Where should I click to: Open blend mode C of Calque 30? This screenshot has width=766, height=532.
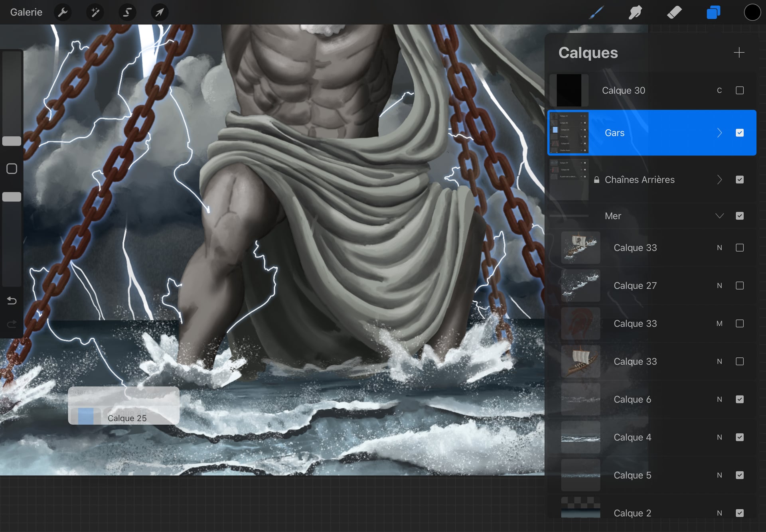pos(719,91)
